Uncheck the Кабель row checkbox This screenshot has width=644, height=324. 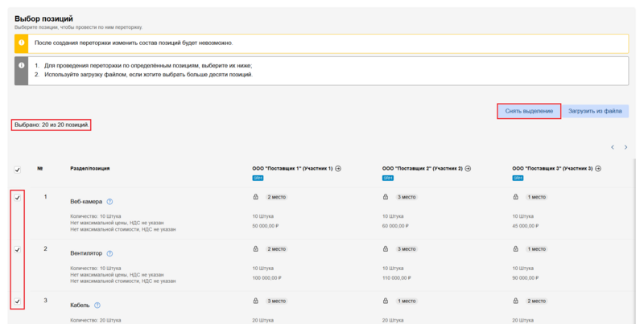click(17, 301)
